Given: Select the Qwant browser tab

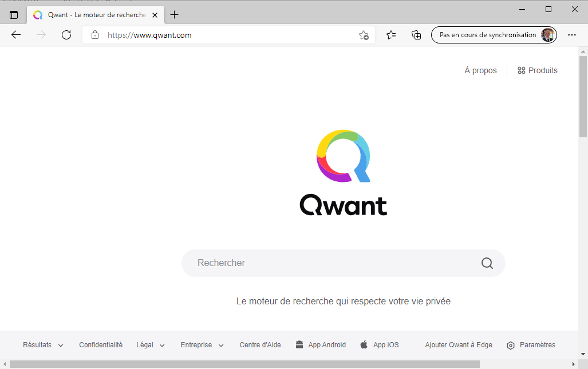Looking at the screenshot, I should click(96, 15).
